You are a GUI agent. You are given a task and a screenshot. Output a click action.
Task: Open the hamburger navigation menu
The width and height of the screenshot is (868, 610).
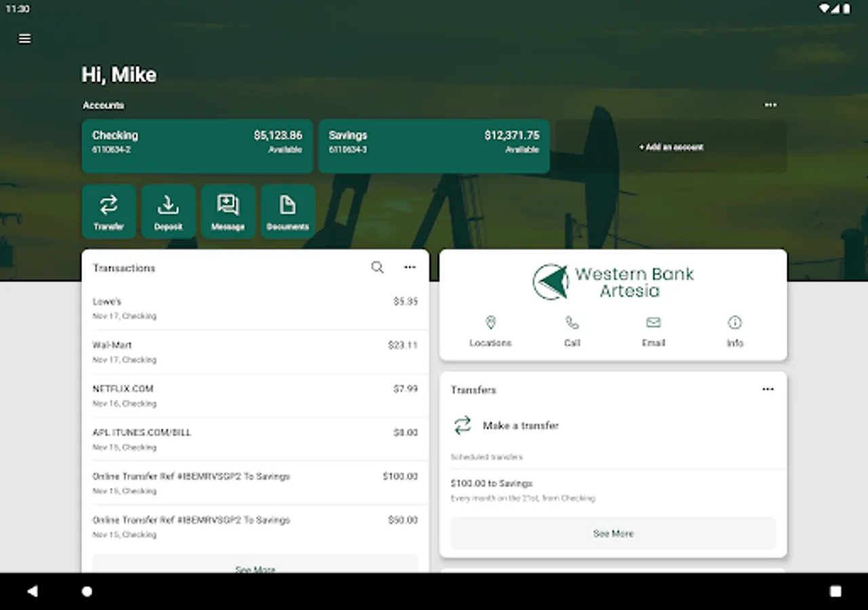pyautogui.click(x=25, y=39)
